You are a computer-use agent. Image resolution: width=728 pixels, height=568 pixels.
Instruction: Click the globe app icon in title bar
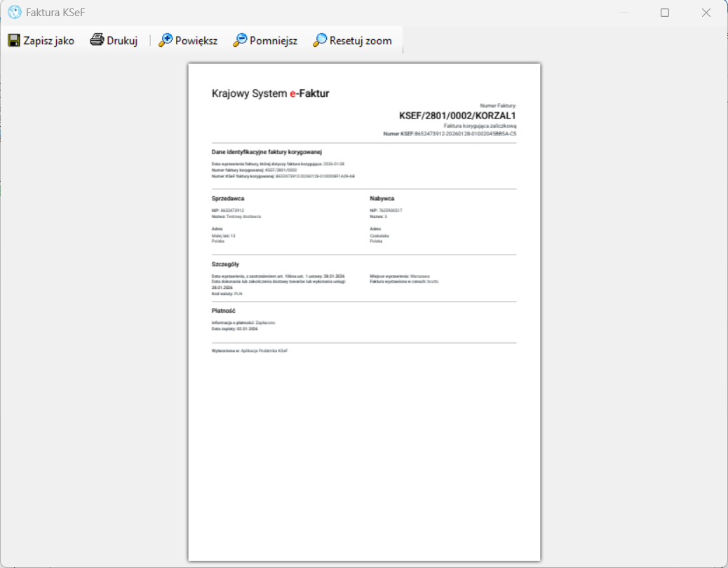tap(15, 12)
